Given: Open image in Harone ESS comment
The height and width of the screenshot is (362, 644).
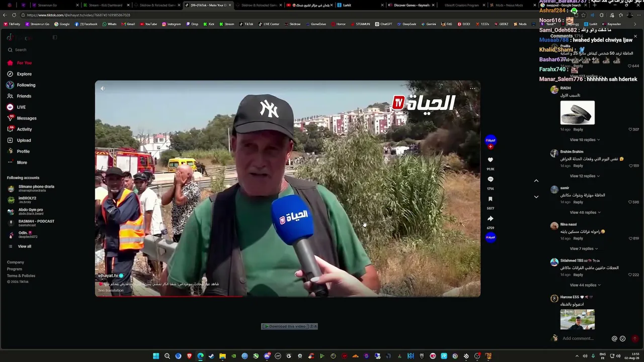Looking at the screenshot, I should [x=577, y=319].
